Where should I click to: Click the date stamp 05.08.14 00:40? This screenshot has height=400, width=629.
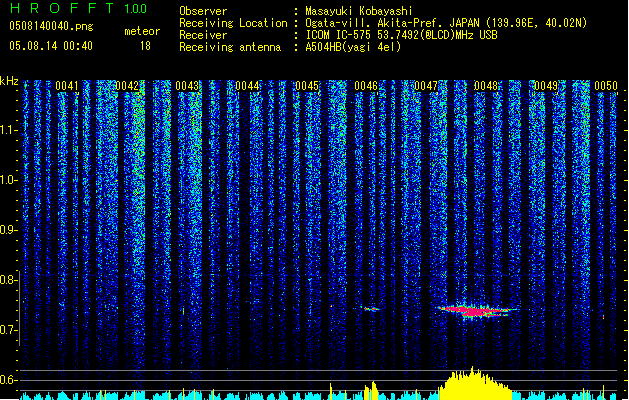pos(51,46)
